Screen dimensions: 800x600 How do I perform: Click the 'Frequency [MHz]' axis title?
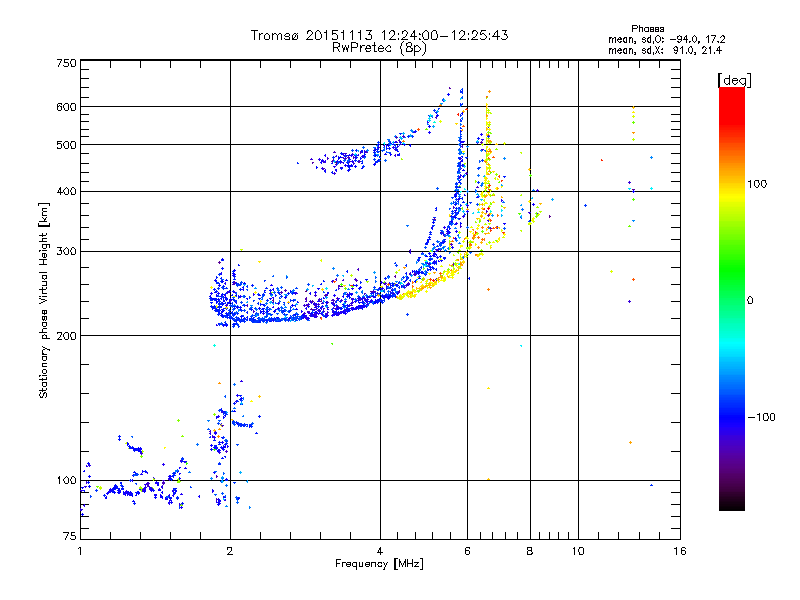[x=379, y=564]
